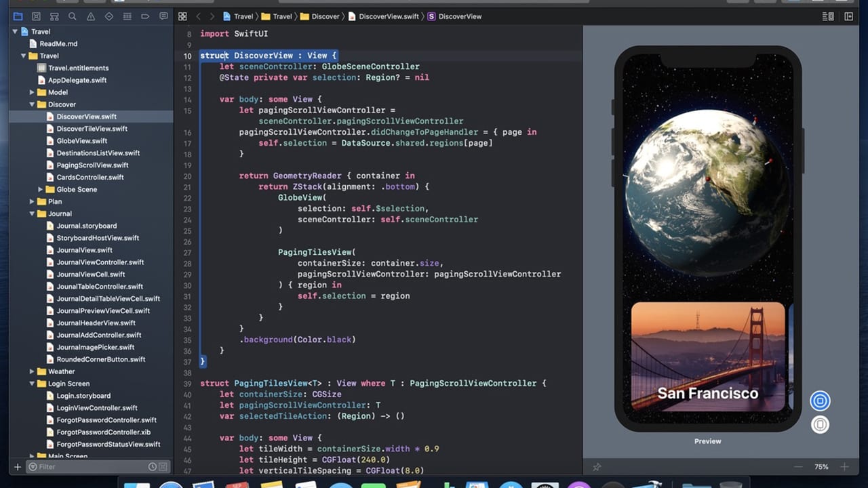Open the Project navigator folder icon
This screenshot has height=488, width=868.
pos(18,16)
